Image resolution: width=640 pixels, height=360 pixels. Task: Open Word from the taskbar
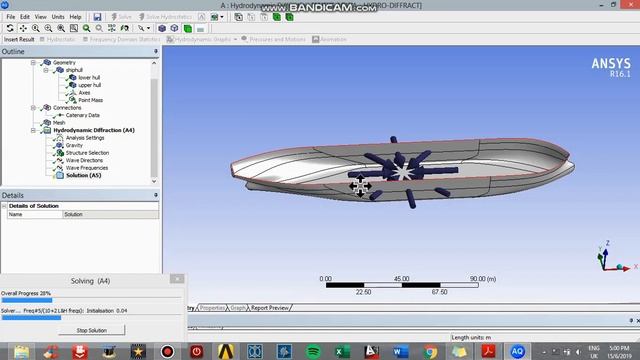(x=400, y=351)
